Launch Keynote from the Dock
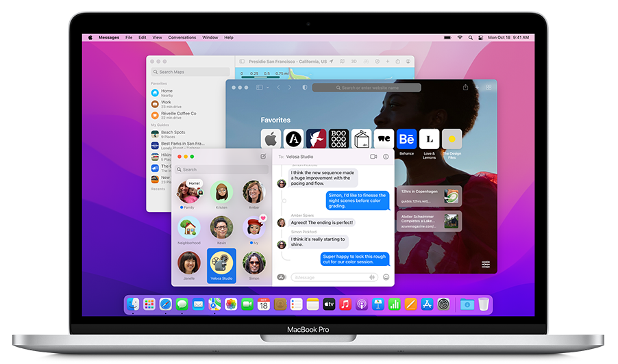The width and height of the screenshot is (618, 364). [378, 304]
